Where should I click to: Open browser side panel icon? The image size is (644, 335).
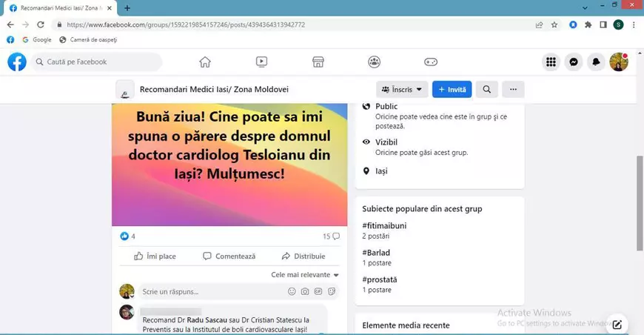pyautogui.click(x=603, y=24)
